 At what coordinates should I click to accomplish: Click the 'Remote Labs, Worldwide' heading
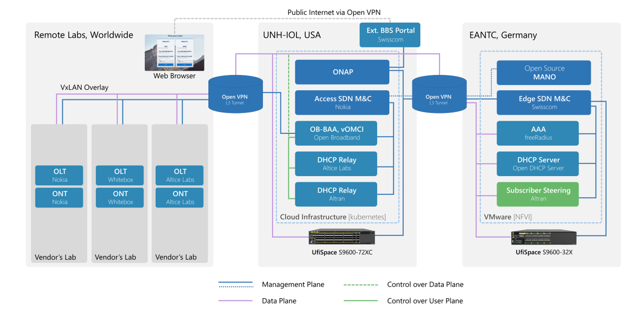[83, 35]
